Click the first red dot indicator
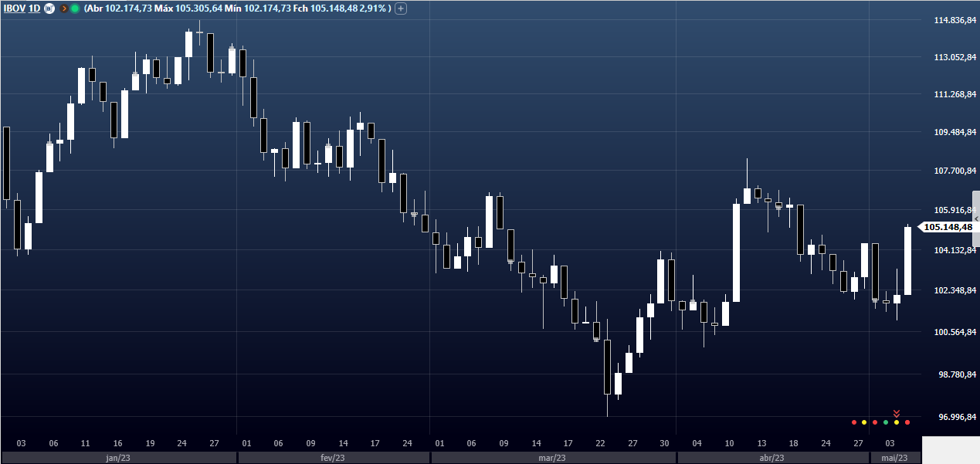 [854, 422]
